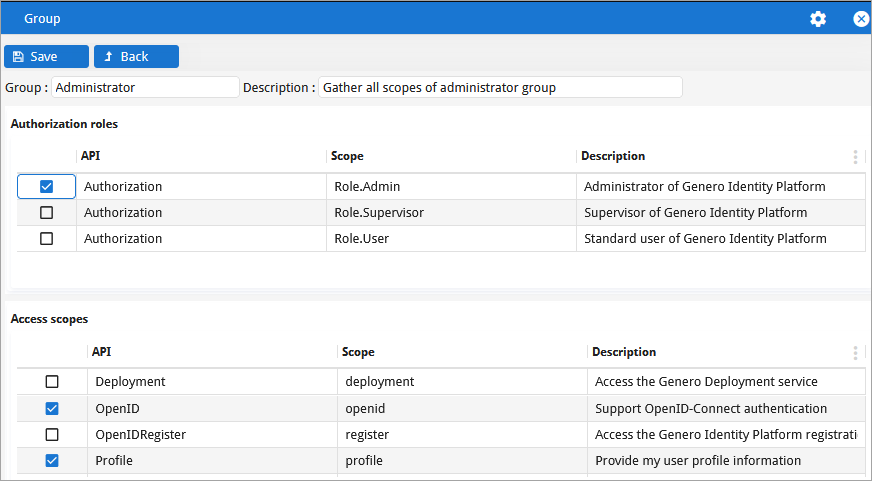This screenshot has width=872, height=481.
Task: Click the Description input field
Action: pos(500,87)
